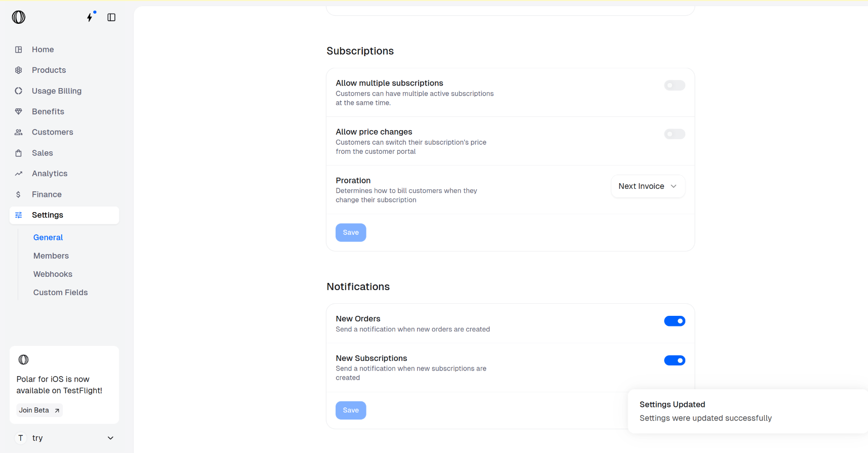Collapse sidebar with the panel icon
The width and height of the screenshot is (868, 453).
point(111,17)
